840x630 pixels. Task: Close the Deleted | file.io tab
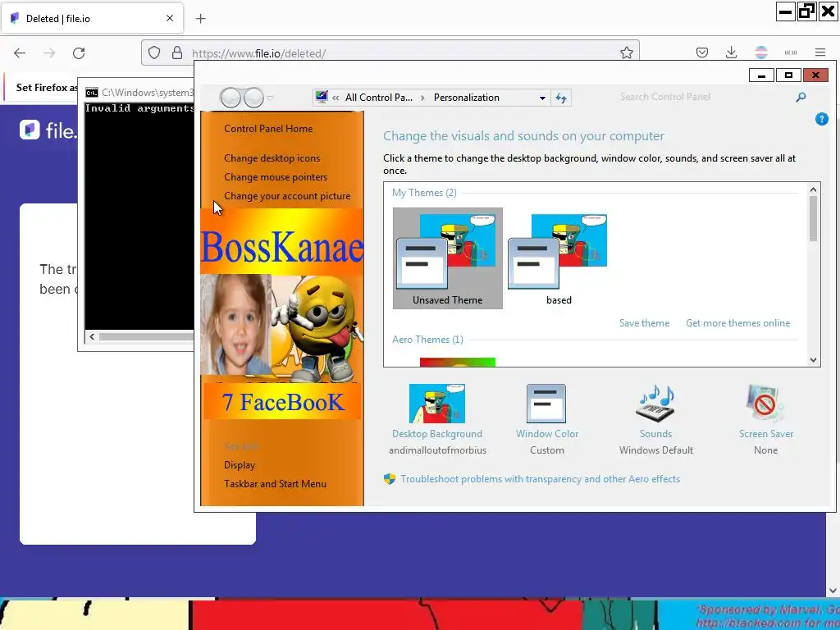(x=170, y=18)
